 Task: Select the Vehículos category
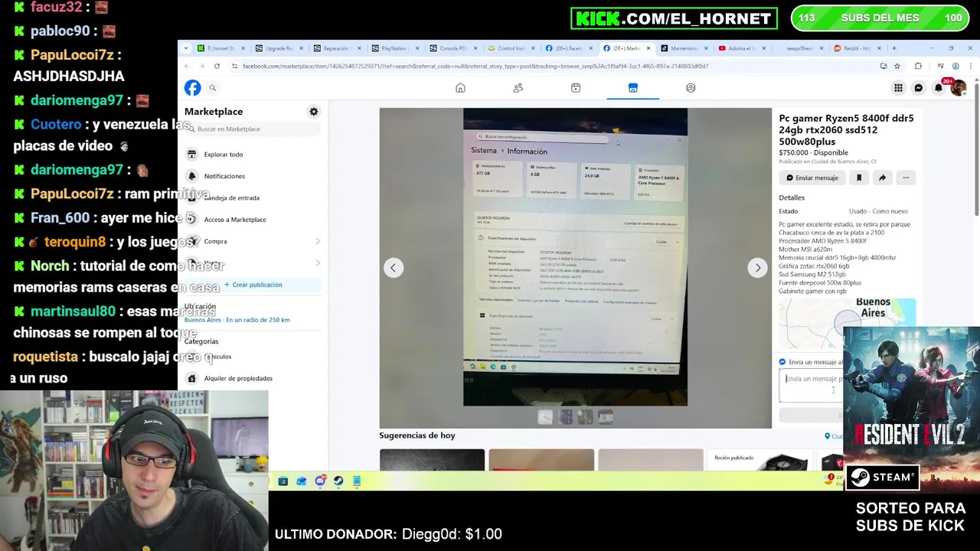point(253,357)
